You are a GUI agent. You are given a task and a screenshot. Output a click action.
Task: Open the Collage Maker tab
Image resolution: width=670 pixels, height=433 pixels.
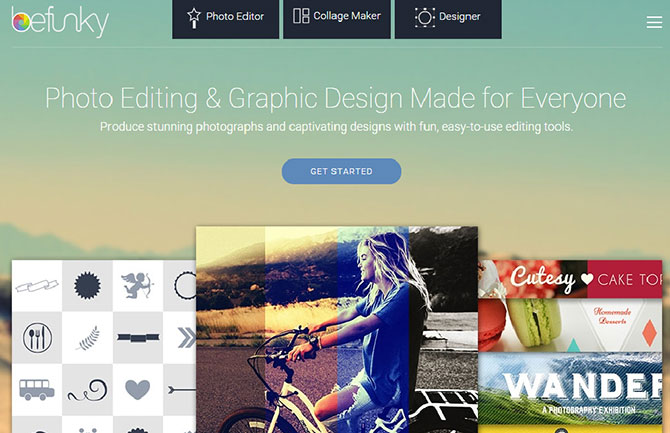(x=337, y=19)
